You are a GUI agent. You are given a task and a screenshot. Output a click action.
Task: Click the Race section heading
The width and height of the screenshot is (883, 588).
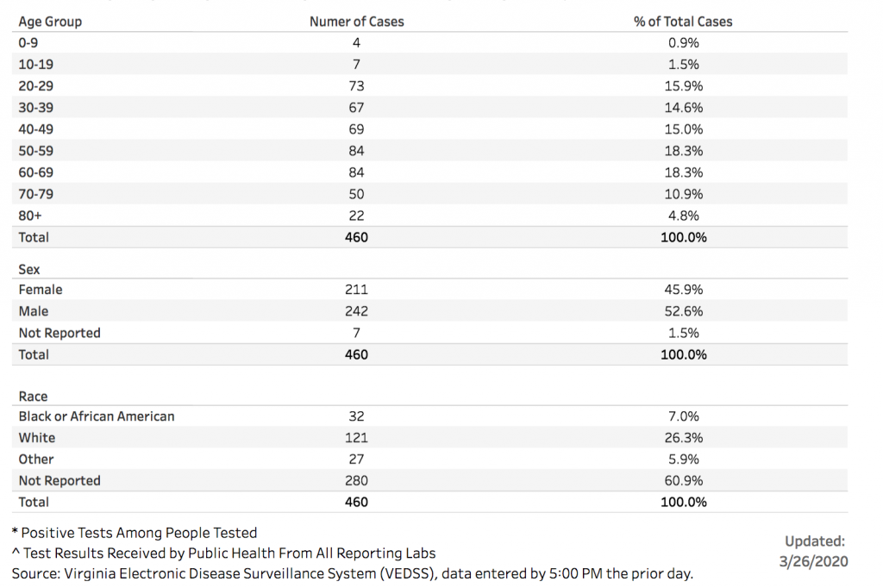click(x=33, y=397)
